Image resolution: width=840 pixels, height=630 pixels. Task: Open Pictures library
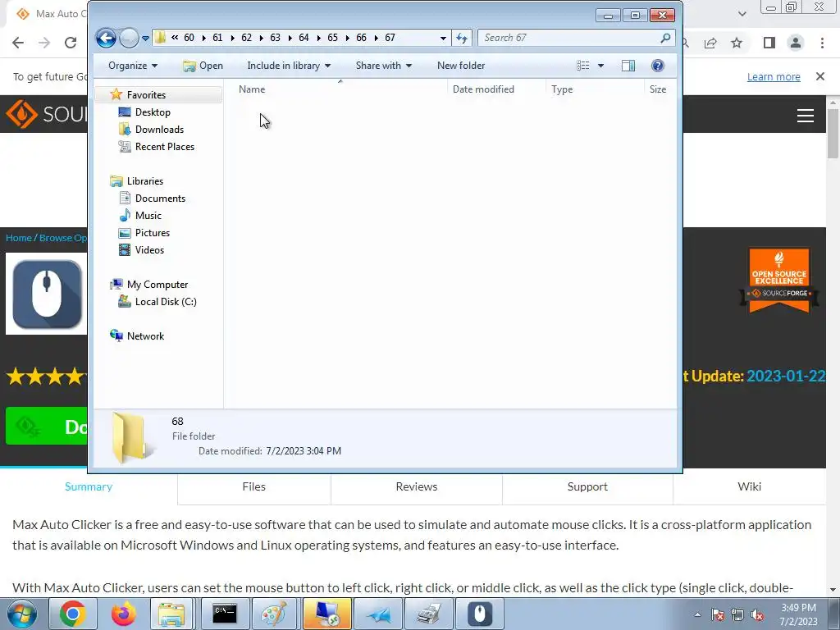[x=152, y=232]
